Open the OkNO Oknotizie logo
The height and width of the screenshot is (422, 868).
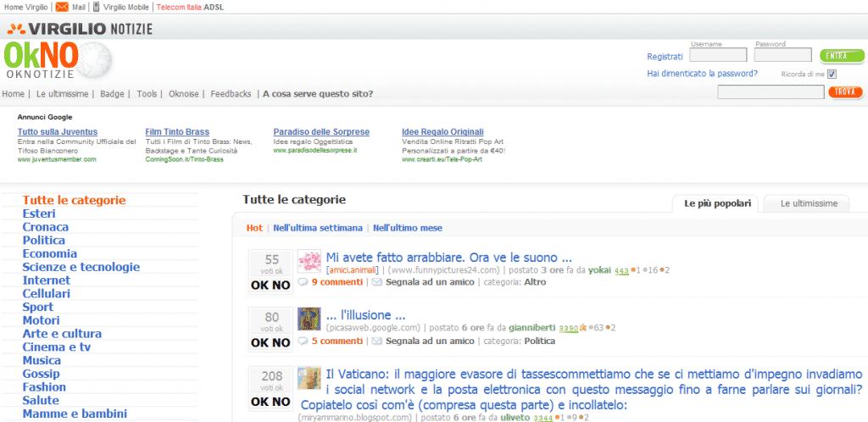click(x=58, y=60)
